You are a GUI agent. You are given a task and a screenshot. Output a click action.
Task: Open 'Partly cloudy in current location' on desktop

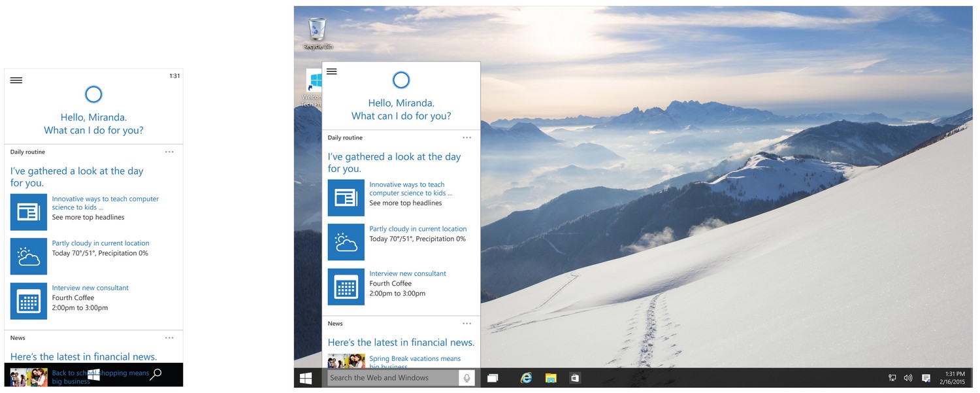(x=418, y=229)
